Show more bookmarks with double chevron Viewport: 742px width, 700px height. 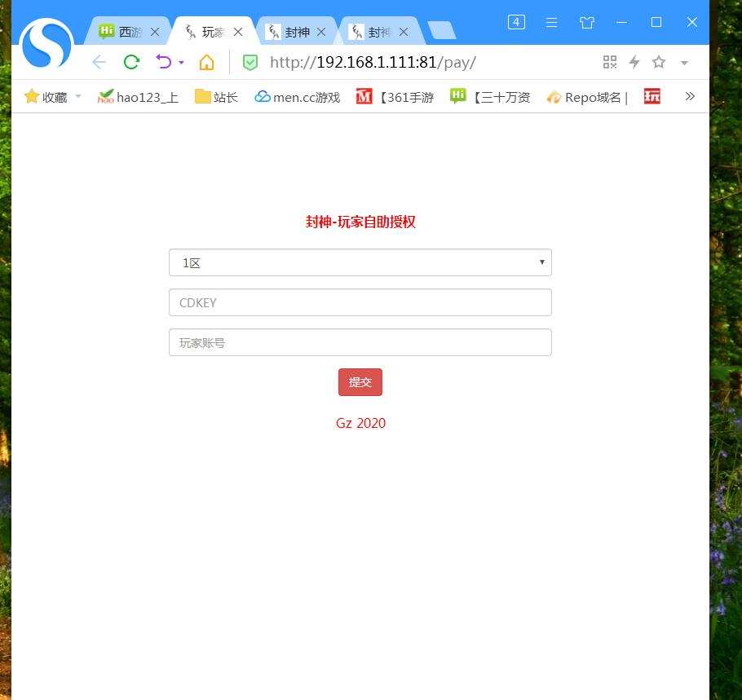tap(690, 97)
